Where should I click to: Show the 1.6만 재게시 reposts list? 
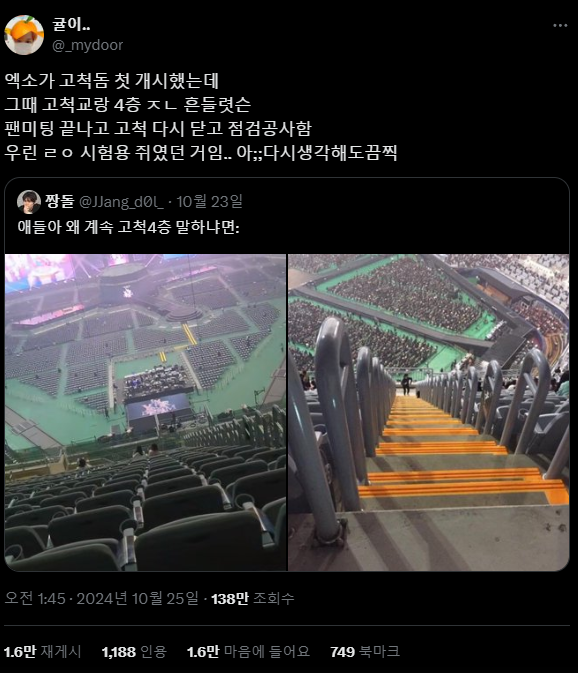tap(42, 652)
